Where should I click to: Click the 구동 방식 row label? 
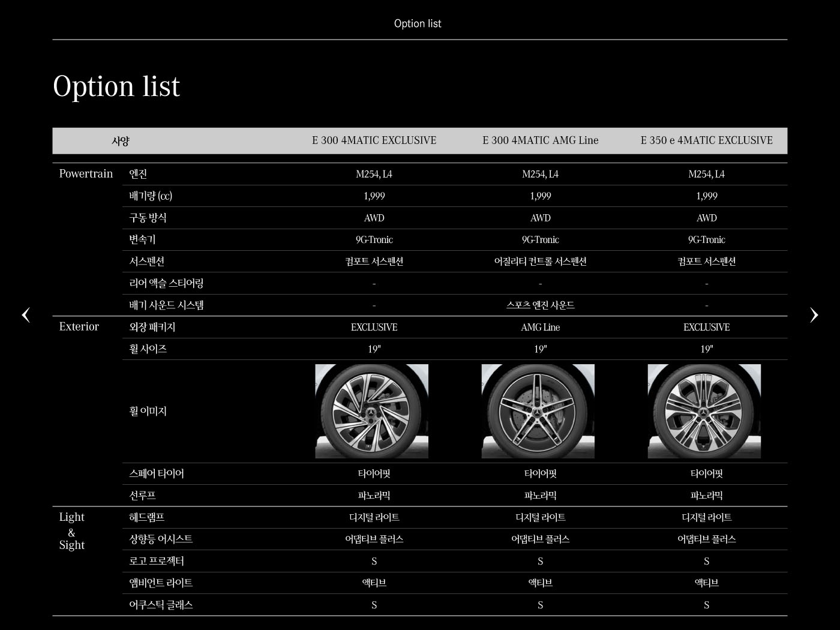148,218
